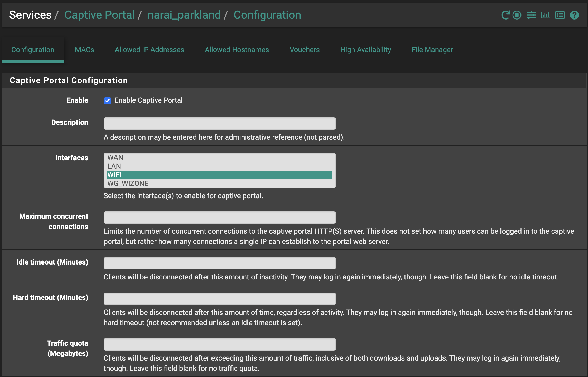588x377 pixels.
Task: Uncheck Enable Captive Portal
Action: (x=107, y=100)
